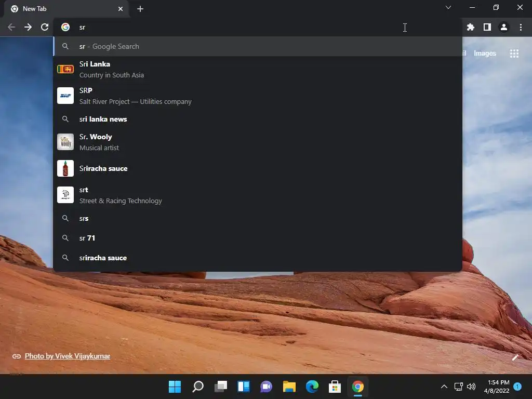The height and width of the screenshot is (399, 532).
Task: Select the 'sr 71' search suggestion
Action: tap(258, 238)
